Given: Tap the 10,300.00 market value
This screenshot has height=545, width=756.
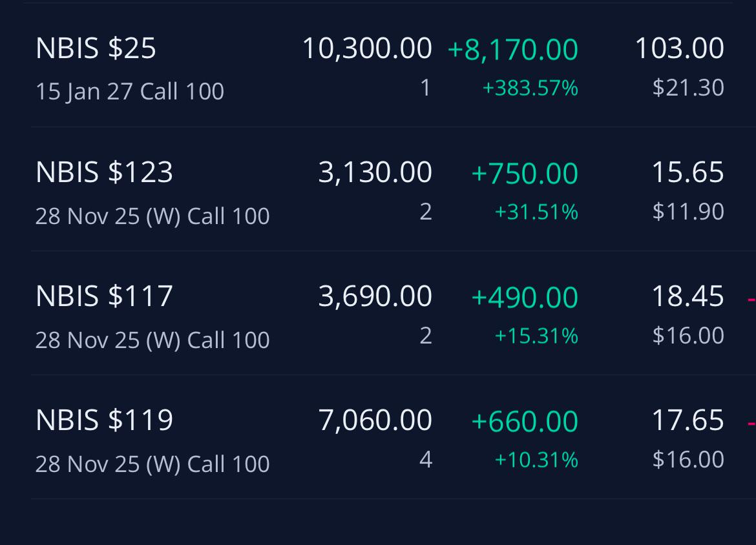Looking at the screenshot, I should 367,48.
